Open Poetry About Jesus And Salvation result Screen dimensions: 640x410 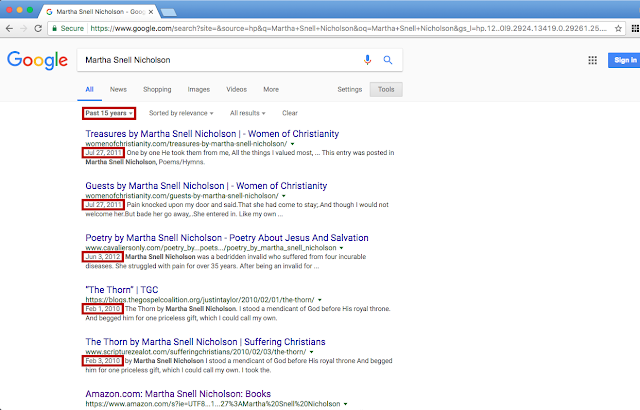[227, 238]
